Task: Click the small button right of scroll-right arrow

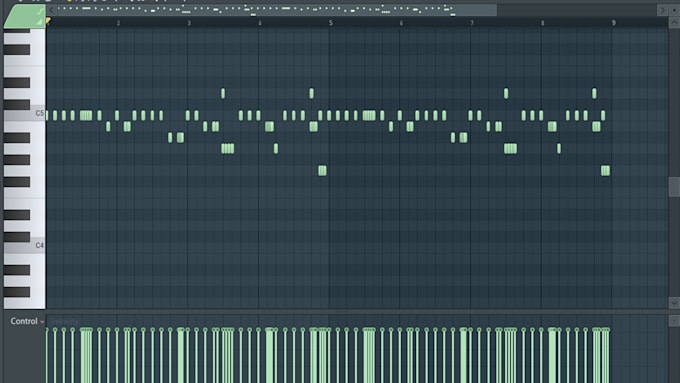Action: coord(674,10)
